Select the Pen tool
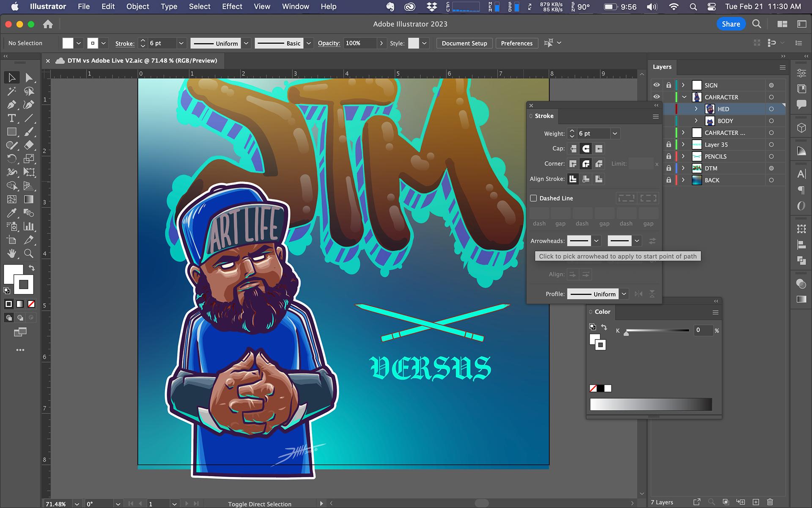Screen dimensions: 812x508 [12, 105]
